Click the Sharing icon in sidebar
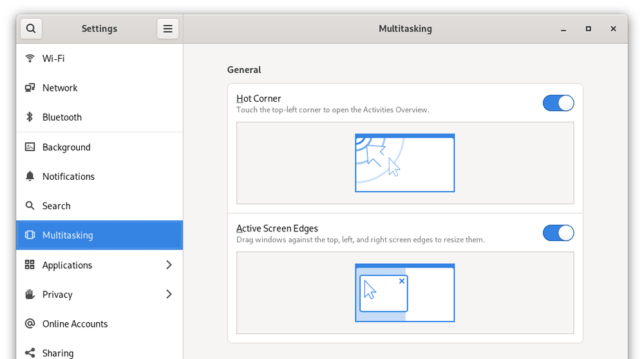Image resolution: width=644 pixels, height=359 pixels. pos(30,353)
